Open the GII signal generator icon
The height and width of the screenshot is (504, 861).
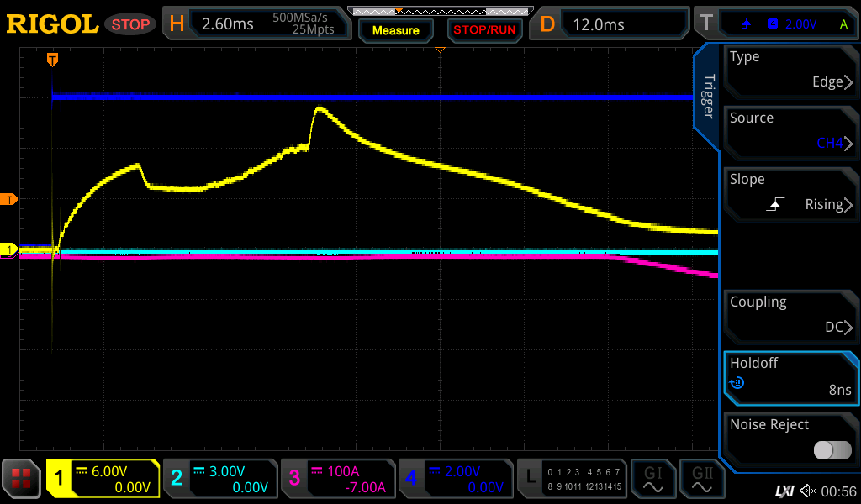pos(702,479)
